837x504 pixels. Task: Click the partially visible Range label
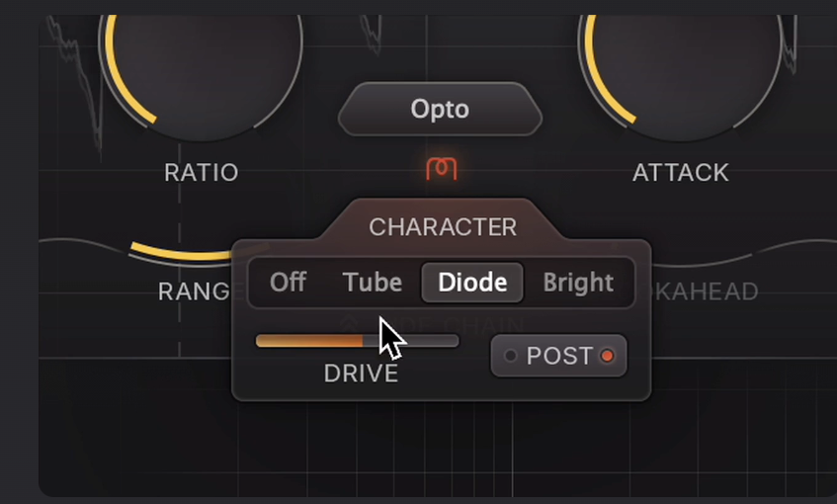194,292
